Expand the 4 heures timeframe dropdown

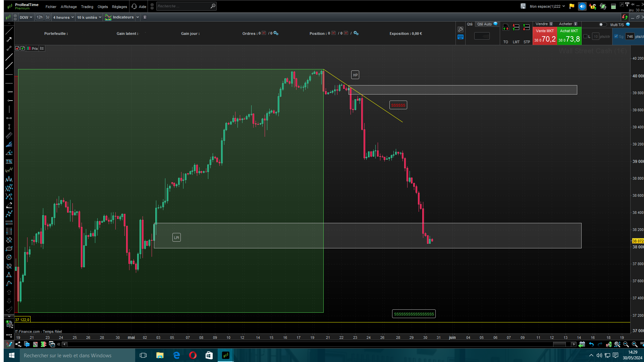click(x=63, y=17)
